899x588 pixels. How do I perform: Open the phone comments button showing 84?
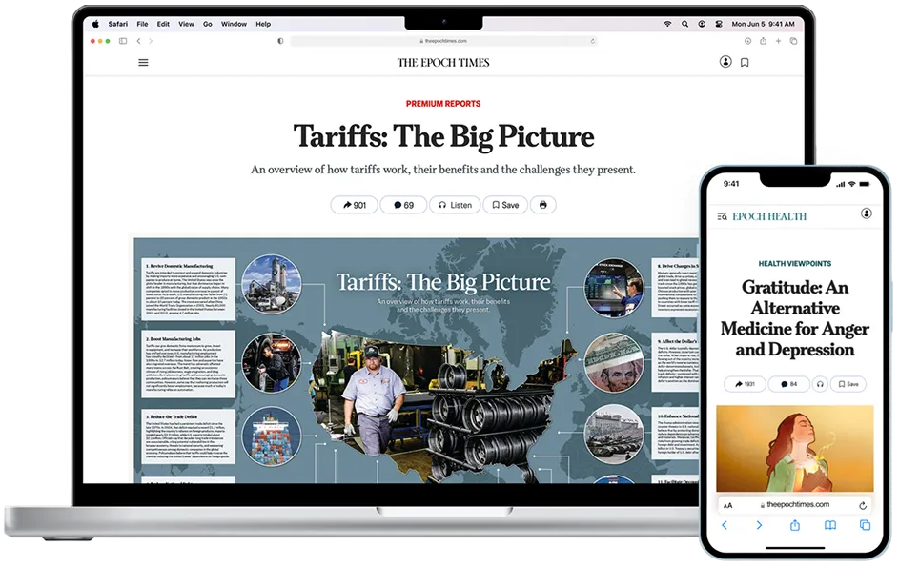point(789,384)
